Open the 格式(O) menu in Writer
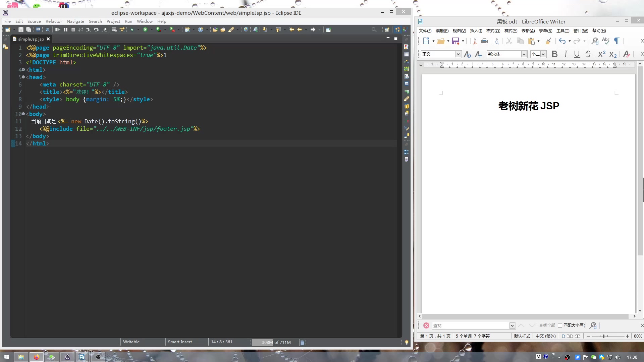 point(493,31)
